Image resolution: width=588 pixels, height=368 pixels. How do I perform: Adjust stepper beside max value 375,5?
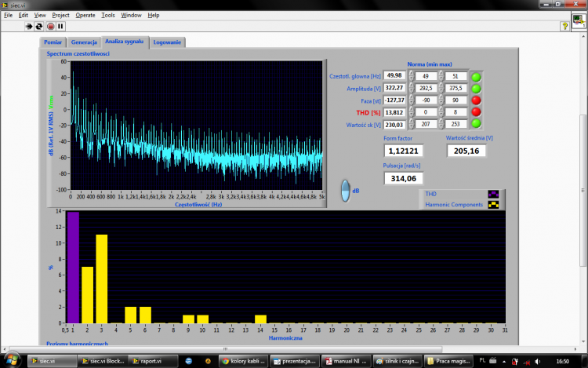click(441, 88)
